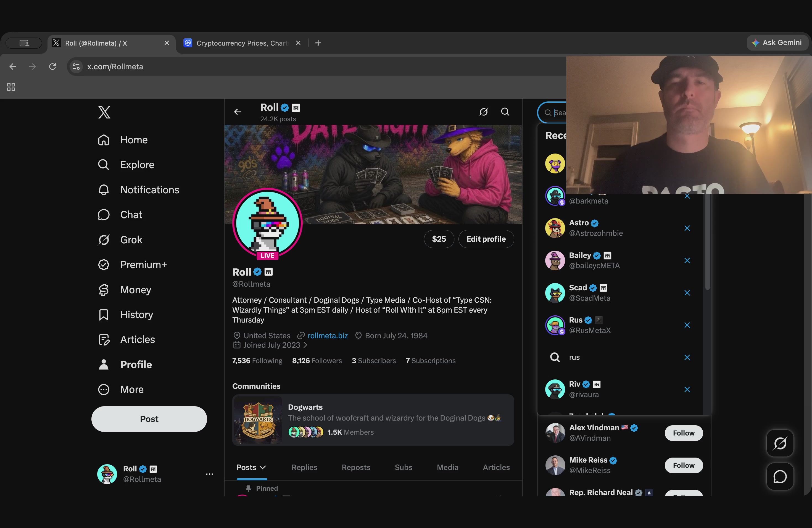Click the floating Grok button at bottom right
The width and height of the screenshot is (812, 528).
[780, 443]
